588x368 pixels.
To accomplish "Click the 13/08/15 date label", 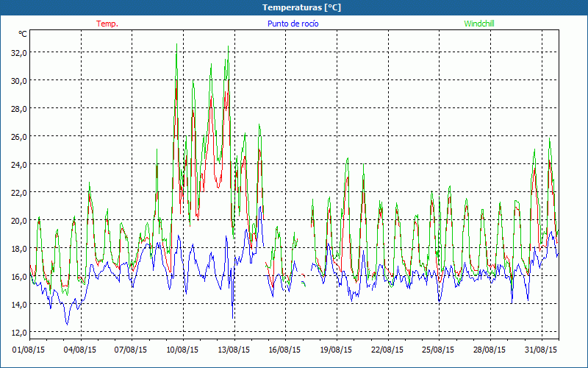I will (x=233, y=350).
